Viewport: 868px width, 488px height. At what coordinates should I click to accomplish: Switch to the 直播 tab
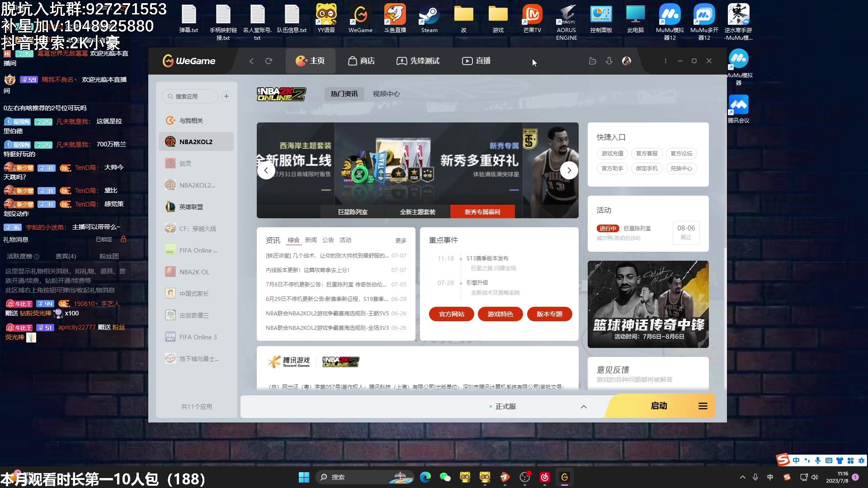tap(476, 61)
